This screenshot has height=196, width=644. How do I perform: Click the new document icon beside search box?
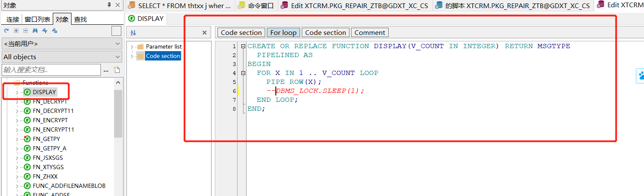(x=116, y=70)
